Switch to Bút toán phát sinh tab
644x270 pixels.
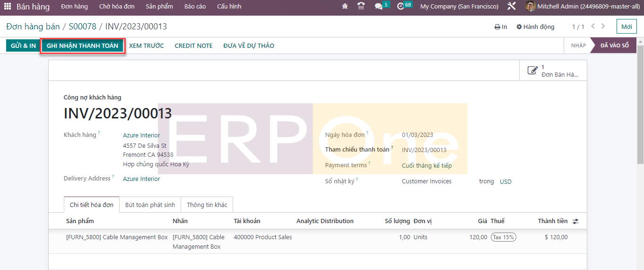click(150, 205)
